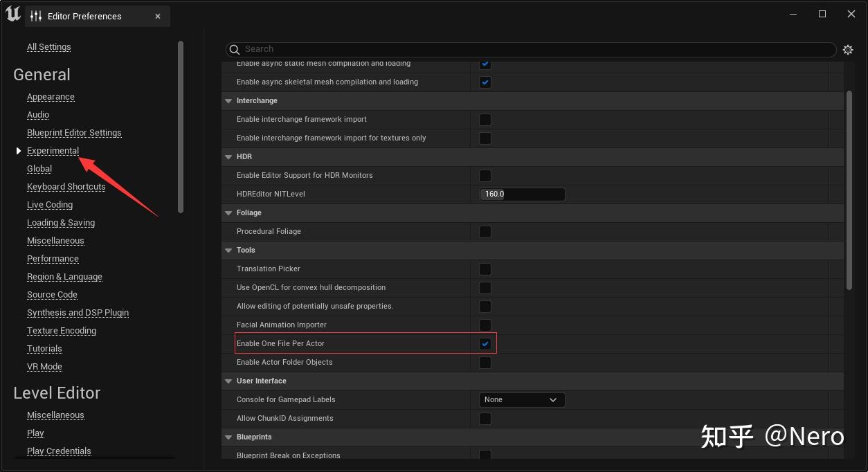
Task: Maximize the Editor Preferences window
Action: [822, 14]
